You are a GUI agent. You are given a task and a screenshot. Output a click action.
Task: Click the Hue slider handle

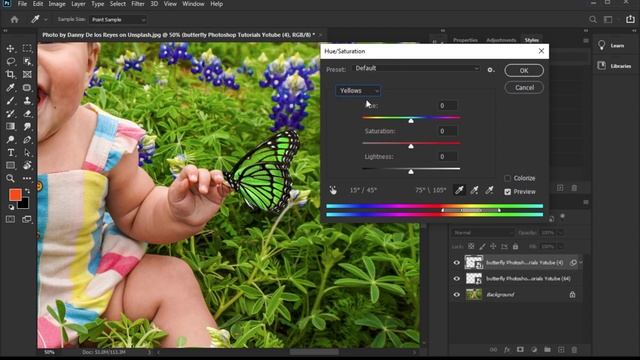pos(411,121)
